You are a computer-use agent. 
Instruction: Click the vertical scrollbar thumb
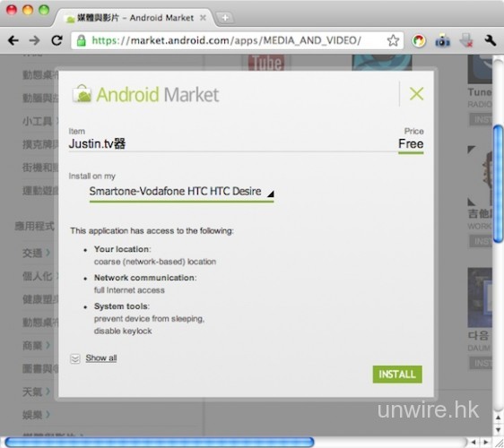(x=498, y=184)
